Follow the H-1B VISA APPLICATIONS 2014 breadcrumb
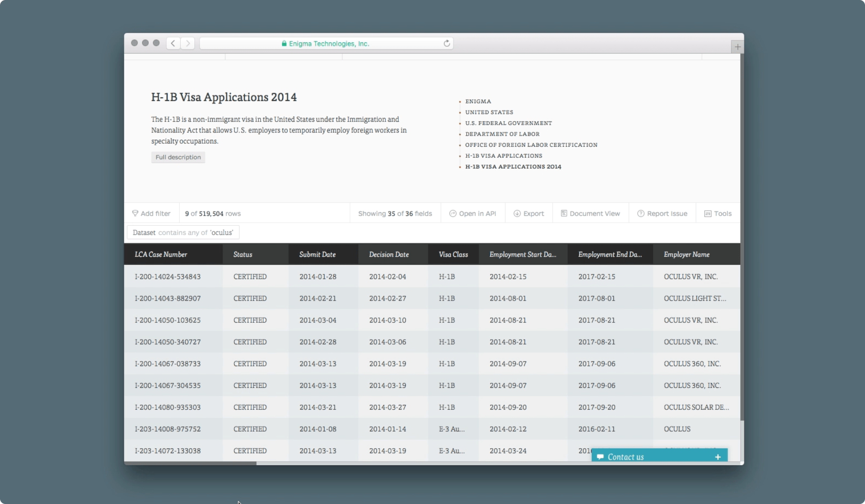Viewport: 865px width, 504px height. click(513, 167)
